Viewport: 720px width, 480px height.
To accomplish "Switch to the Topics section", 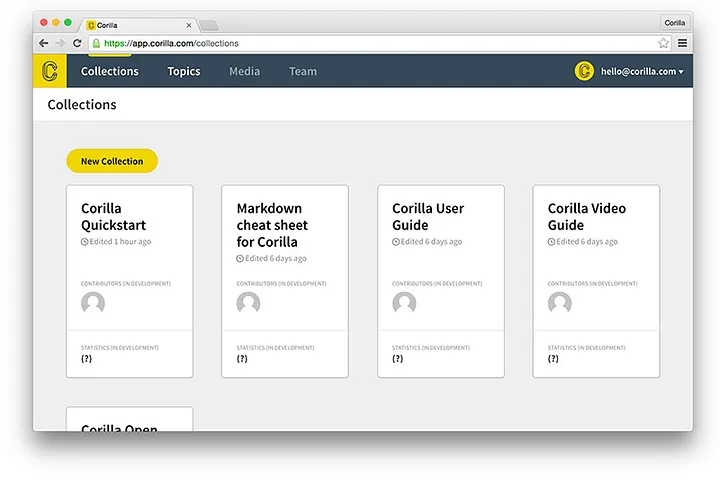I will tap(184, 71).
